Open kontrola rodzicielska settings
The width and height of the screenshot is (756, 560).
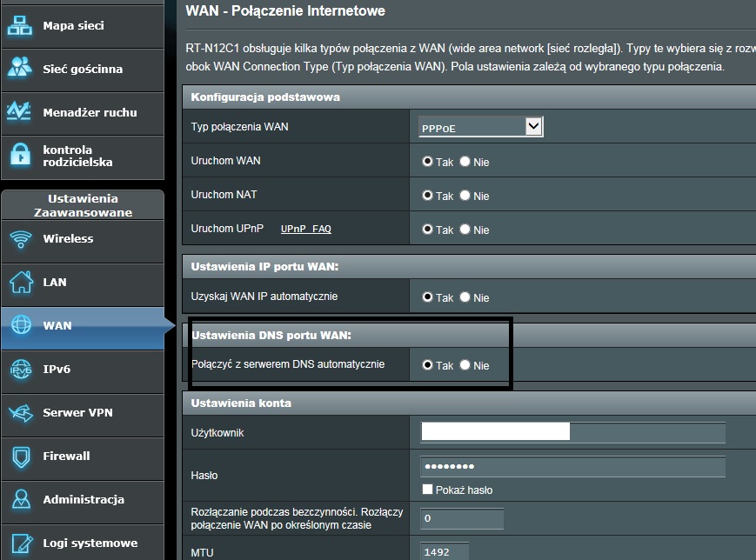coord(83,157)
